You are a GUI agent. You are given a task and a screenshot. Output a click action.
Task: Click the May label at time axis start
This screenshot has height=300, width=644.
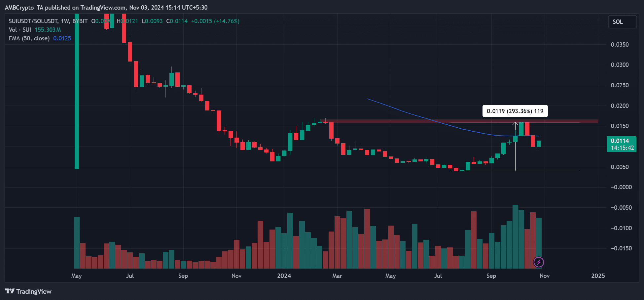76,276
